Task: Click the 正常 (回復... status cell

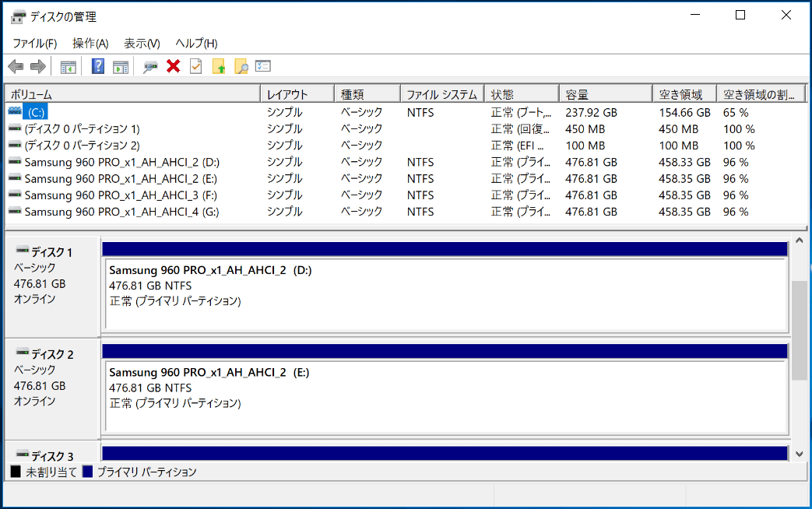Action: (521, 129)
